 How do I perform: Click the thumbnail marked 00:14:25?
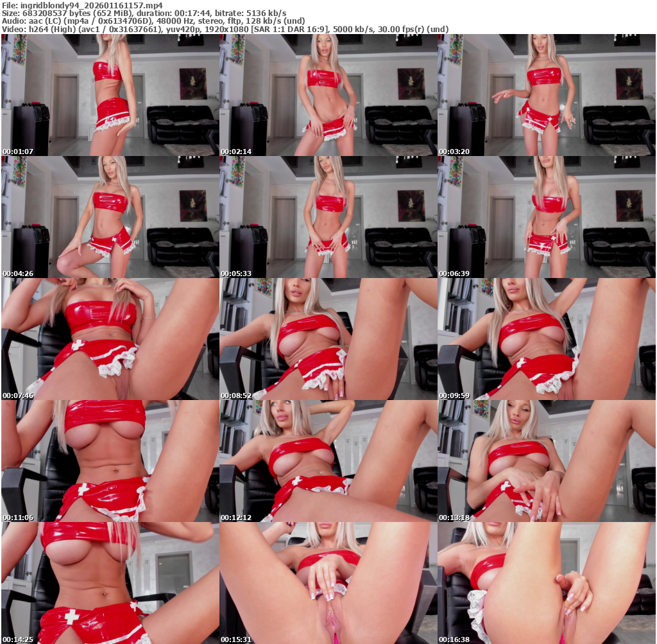pyautogui.click(x=110, y=583)
